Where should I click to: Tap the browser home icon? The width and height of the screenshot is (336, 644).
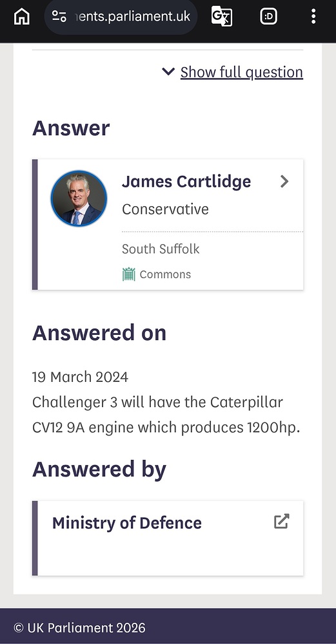22,17
